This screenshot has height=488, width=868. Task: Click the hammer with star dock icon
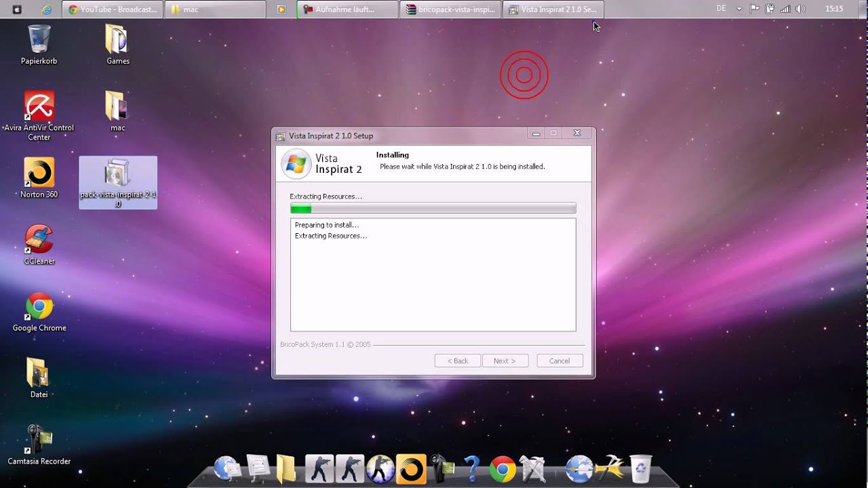[608, 468]
